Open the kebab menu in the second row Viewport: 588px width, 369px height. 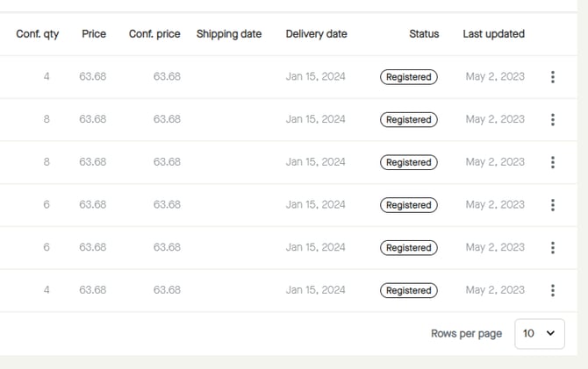[552, 120]
